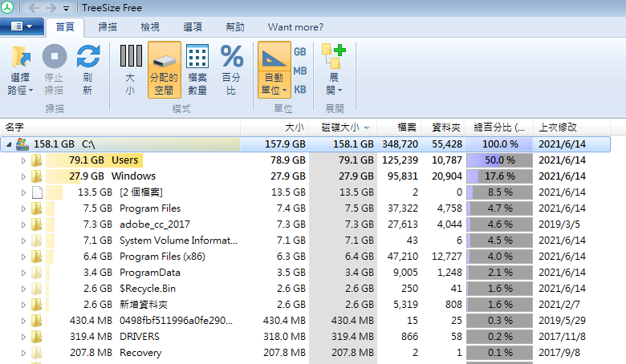The width and height of the screenshot is (626, 364).
Task: Click the adobe_cc_2017 folder icon
Action: coord(37,224)
